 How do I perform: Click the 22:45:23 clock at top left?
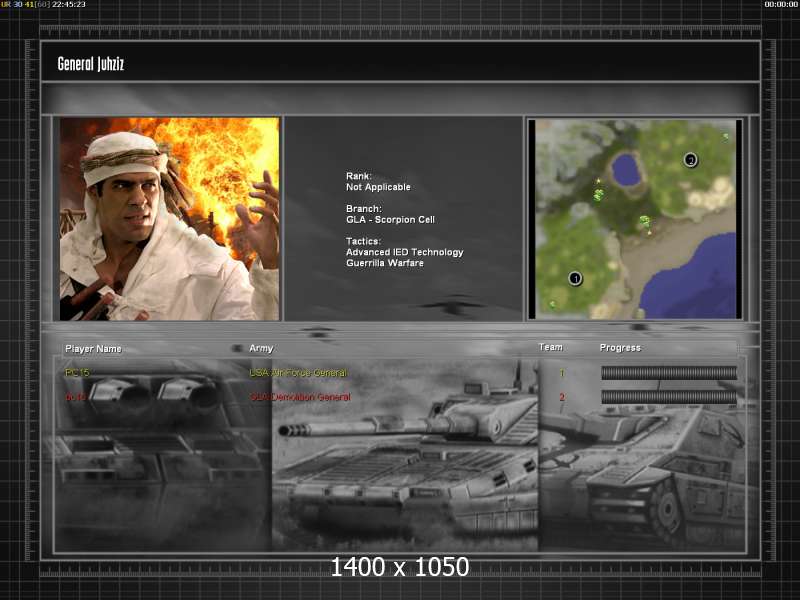[x=69, y=4]
